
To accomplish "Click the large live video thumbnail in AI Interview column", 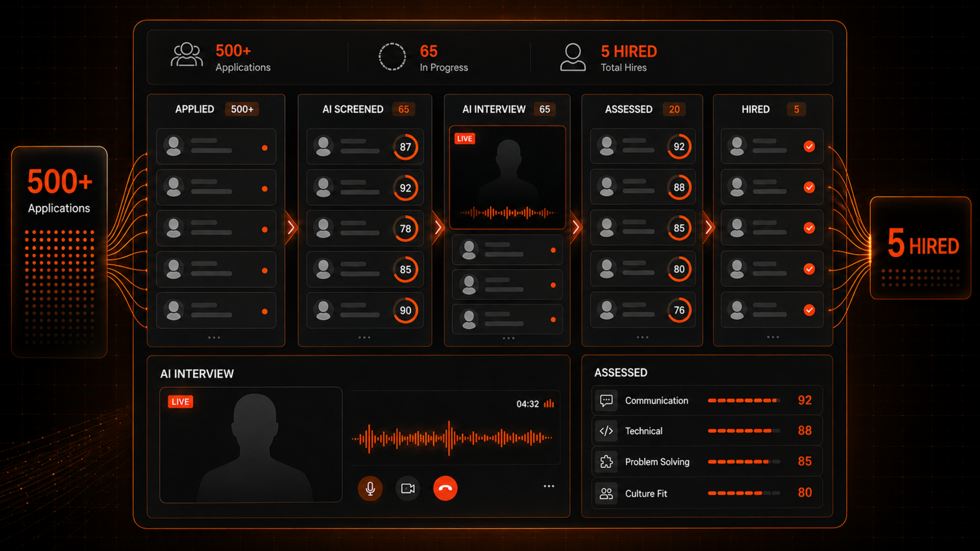I will (507, 177).
